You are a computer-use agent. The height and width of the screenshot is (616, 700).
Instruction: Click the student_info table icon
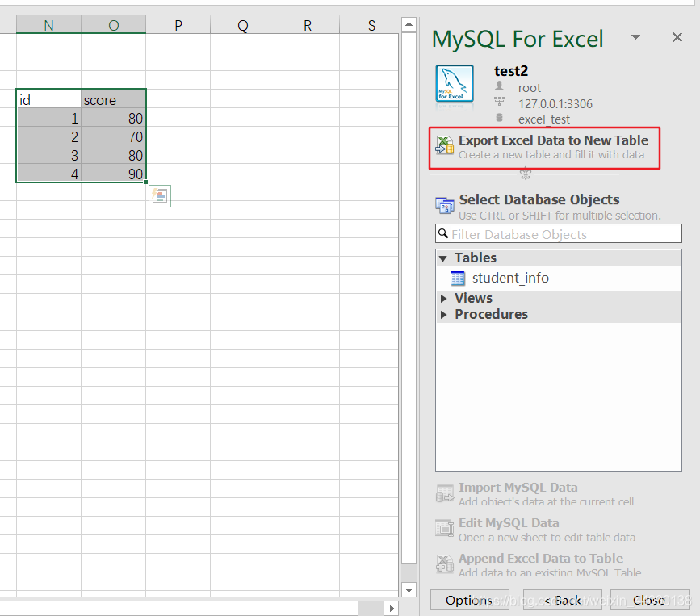[x=458, y=278]
